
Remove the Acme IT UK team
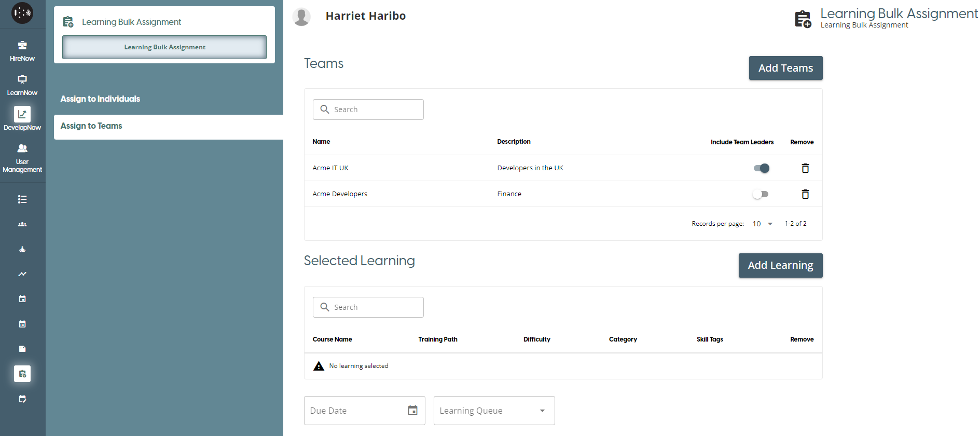(x=805, y=168)
